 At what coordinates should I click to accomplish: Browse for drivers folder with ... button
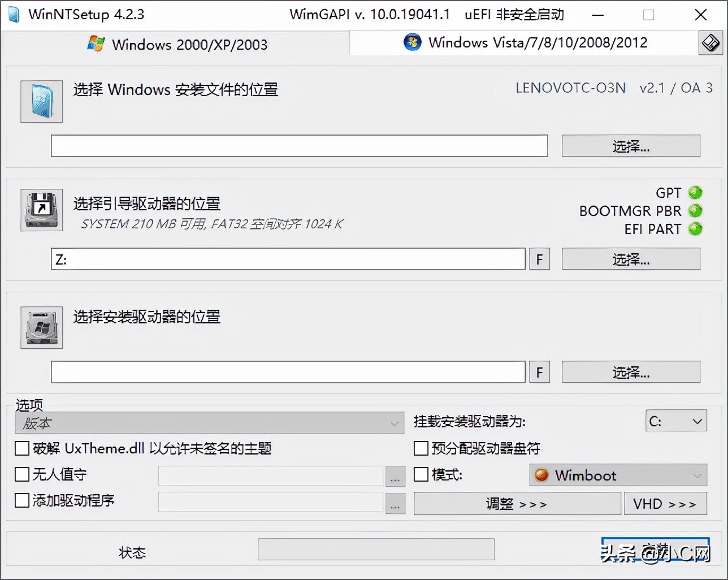[395, 503]
